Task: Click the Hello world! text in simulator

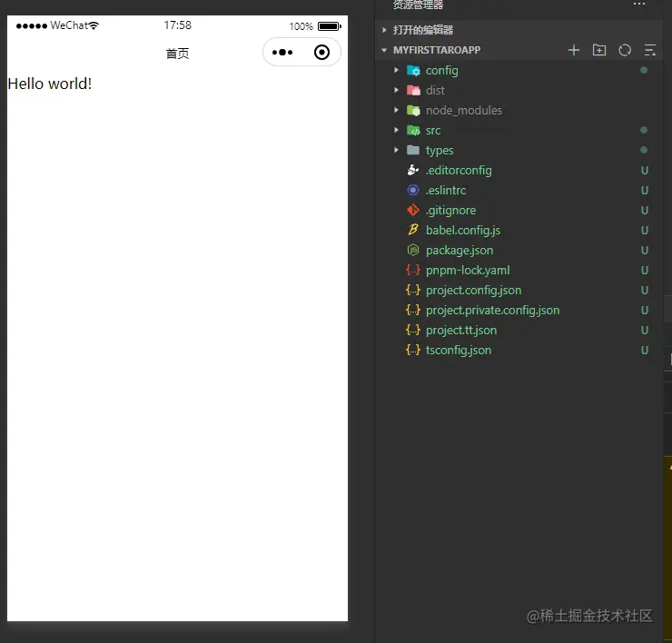Action: [x=50, y=84]
